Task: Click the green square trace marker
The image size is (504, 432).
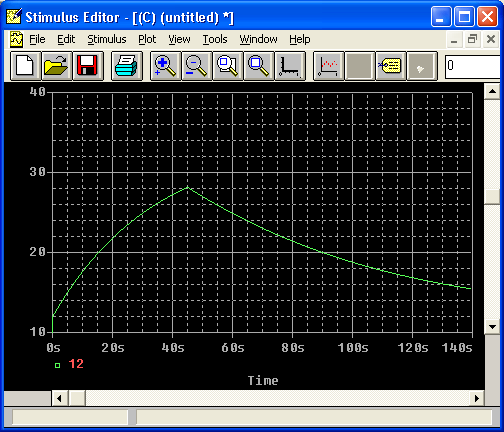Action: 57,365
